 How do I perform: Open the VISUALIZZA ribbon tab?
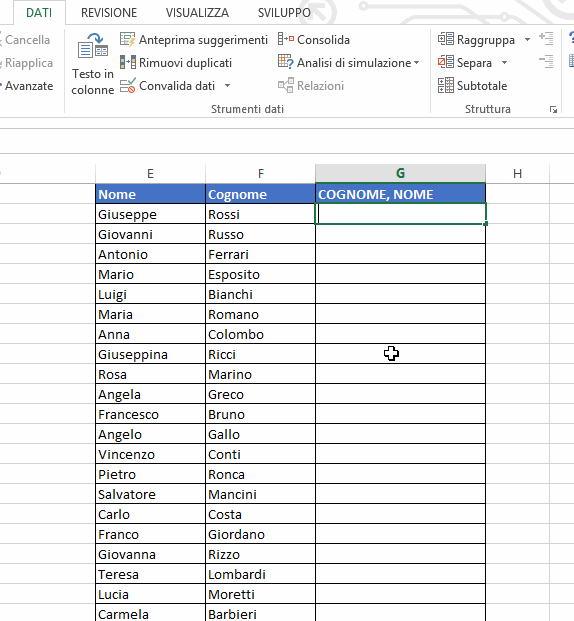197,13
